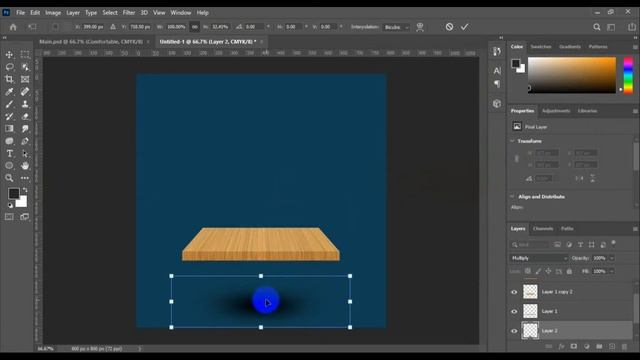Toggle lock image pixels

click(538, 271)
